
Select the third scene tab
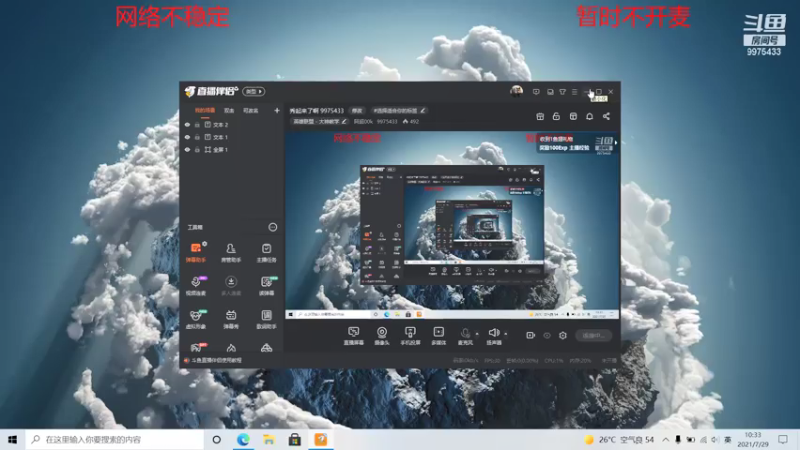coord(251,110)
